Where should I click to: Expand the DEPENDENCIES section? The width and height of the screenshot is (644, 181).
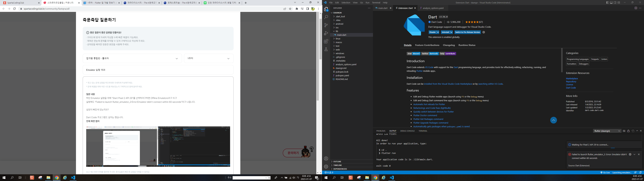(352, 169)
